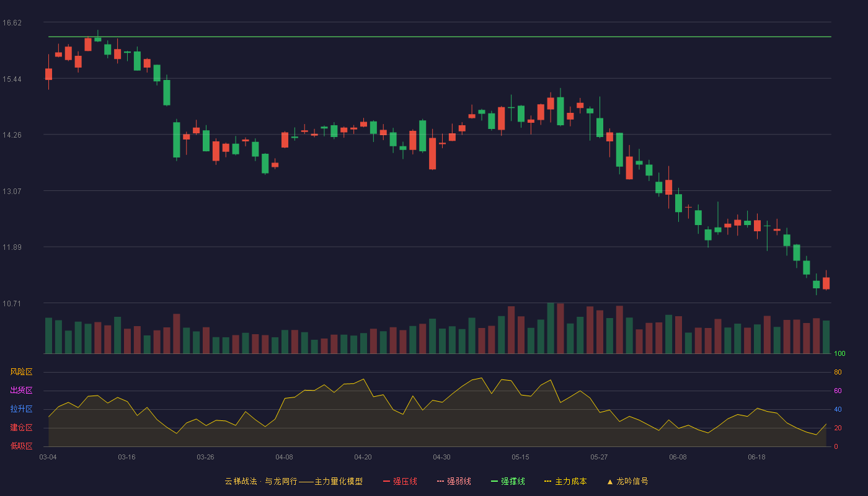Click the 13.07 price axis label
868x496 pixels.
[x=12, y=192]
